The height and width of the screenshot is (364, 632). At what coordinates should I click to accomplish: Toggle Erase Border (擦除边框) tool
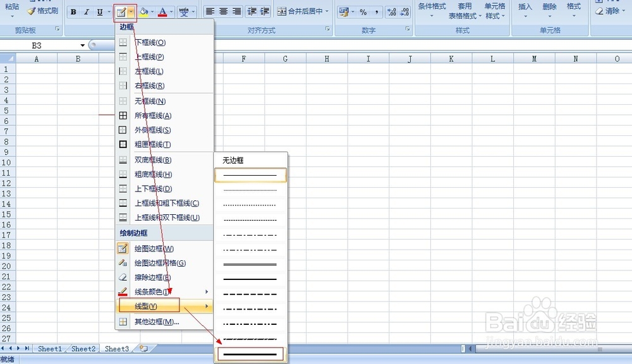coord(164,277)
